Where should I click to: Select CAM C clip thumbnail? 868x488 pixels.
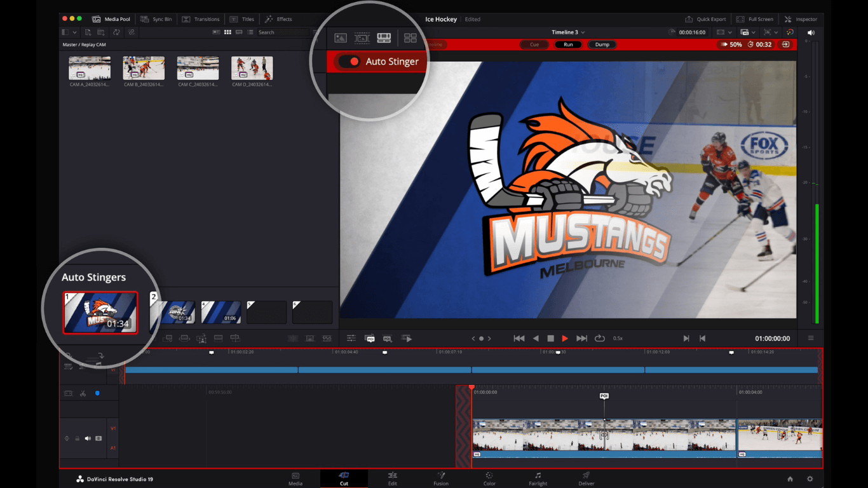coord(198,68)
